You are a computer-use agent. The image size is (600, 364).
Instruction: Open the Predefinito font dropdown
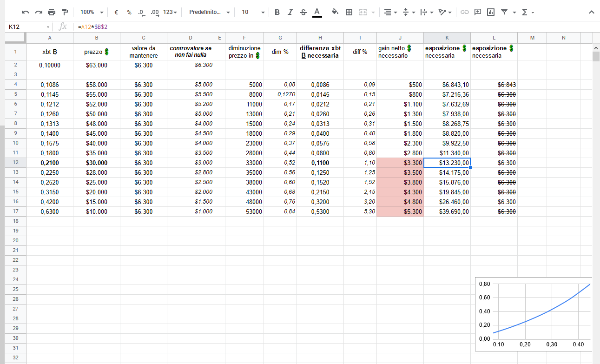click(x=209, y=12)
